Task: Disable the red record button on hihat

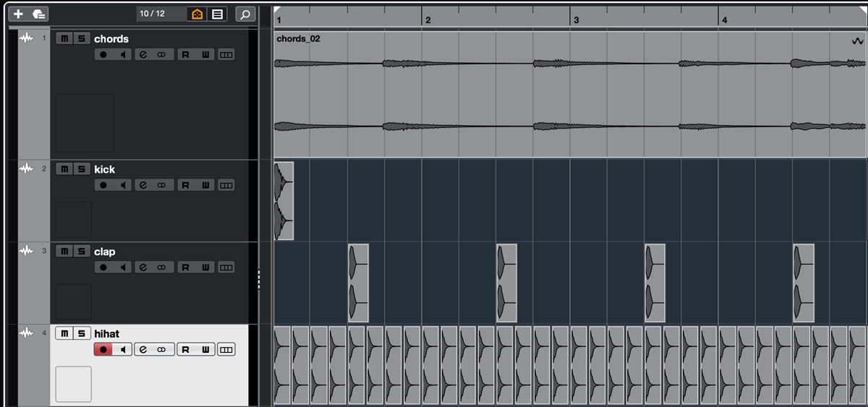Action: (x=103, y=349)
